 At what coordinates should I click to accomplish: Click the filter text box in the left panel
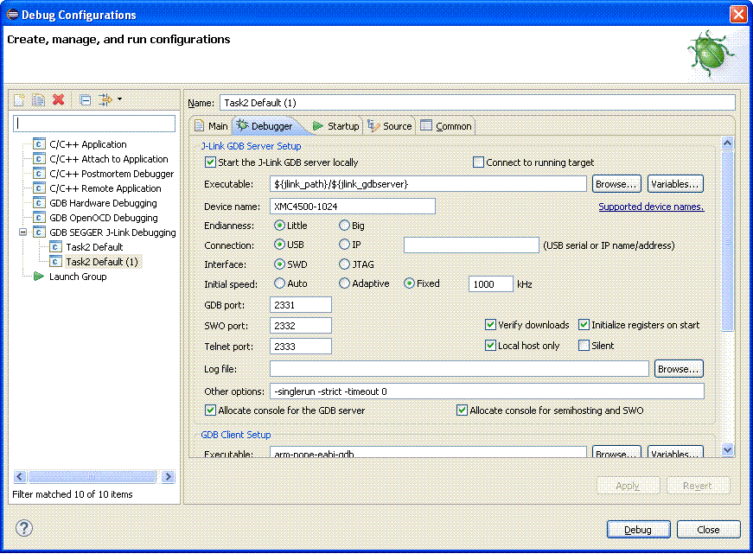[94, 124]
